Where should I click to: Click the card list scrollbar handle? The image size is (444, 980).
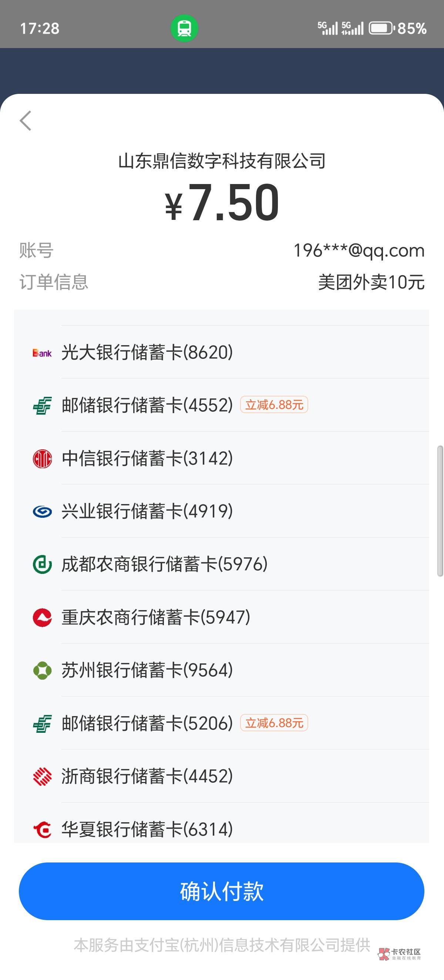point(440,511)
